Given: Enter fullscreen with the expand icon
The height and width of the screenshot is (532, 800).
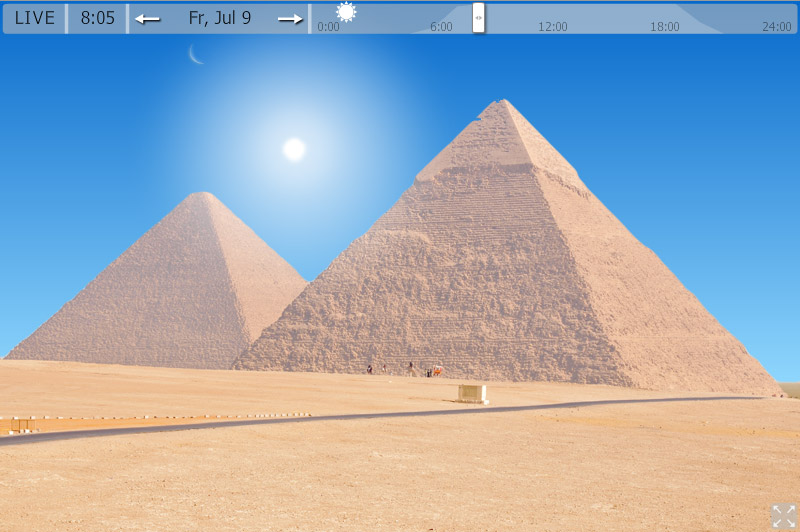Looking at the screenshot, I should tap(783, 515).
